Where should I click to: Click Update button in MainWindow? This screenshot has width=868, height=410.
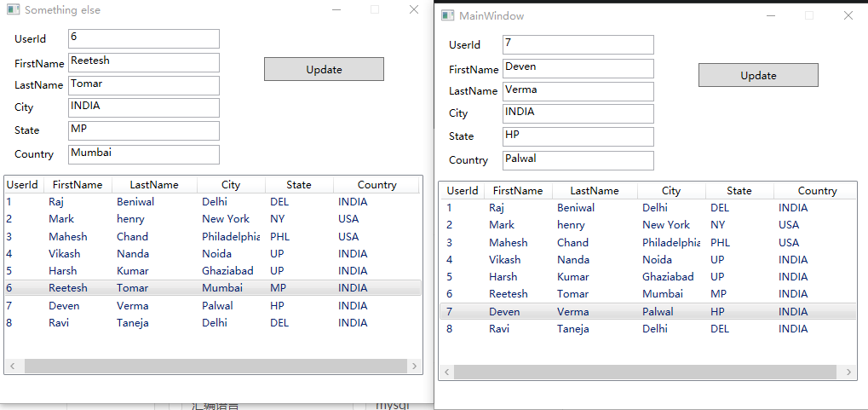(x=758, y=75)
